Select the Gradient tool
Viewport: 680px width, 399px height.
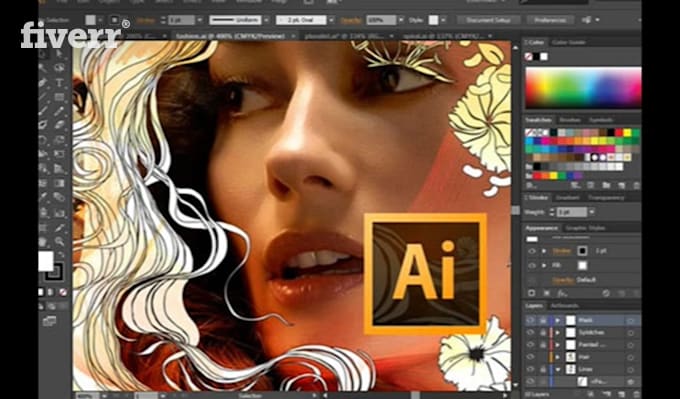point(59,183)
